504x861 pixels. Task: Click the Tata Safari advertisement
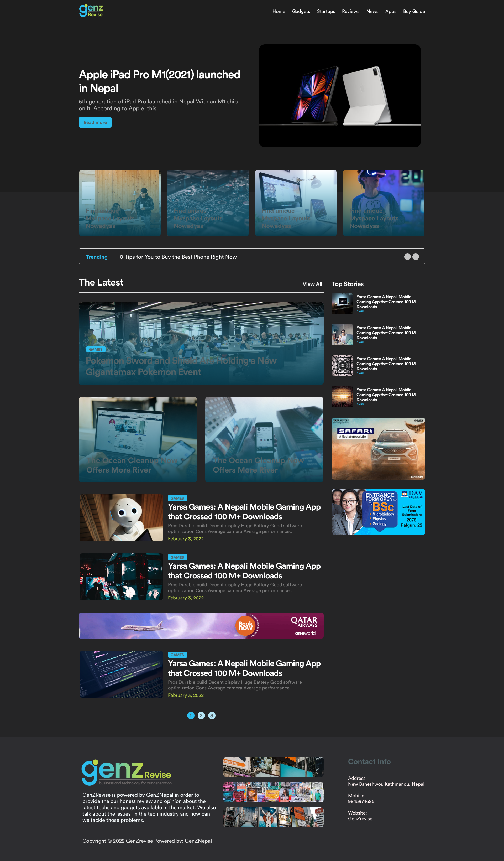[378, 449]
